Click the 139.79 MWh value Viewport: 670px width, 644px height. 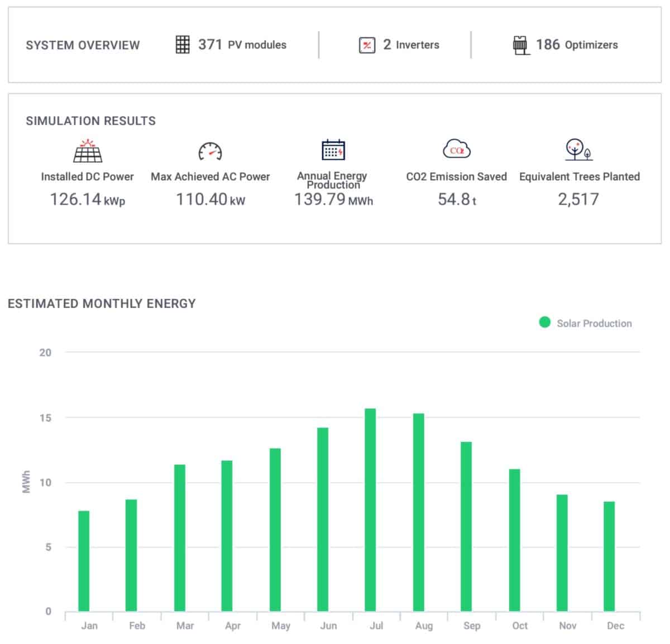[x=333, y=199]
